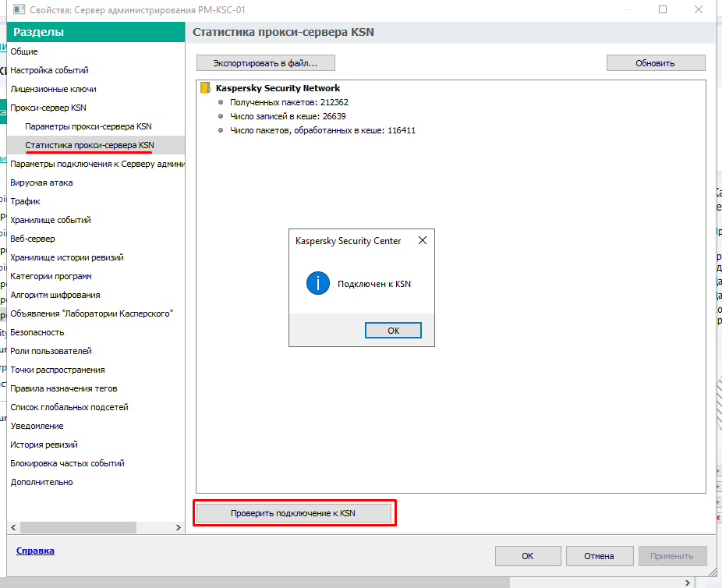The height and width of the screenshot is (588, 722).
Task: Click the 'Kaspersky Security Network' heading text
Action: [278, 88]
